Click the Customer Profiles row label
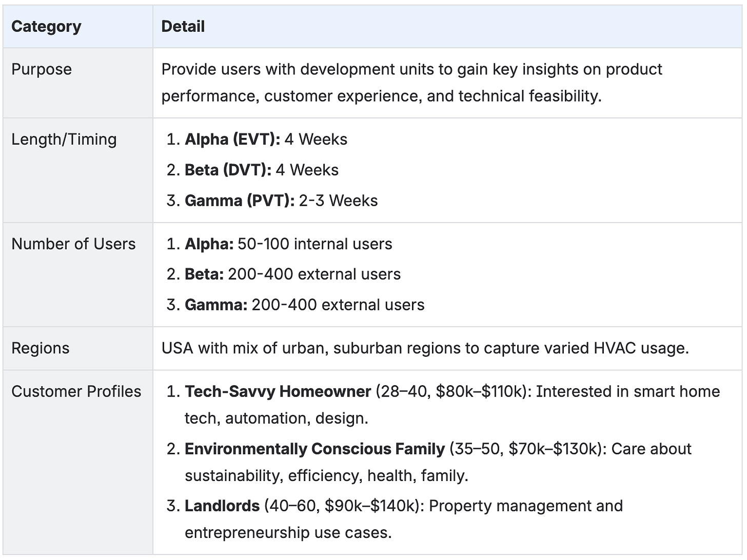Viewport: 747px width, 560px height. [x=76, y=391]
